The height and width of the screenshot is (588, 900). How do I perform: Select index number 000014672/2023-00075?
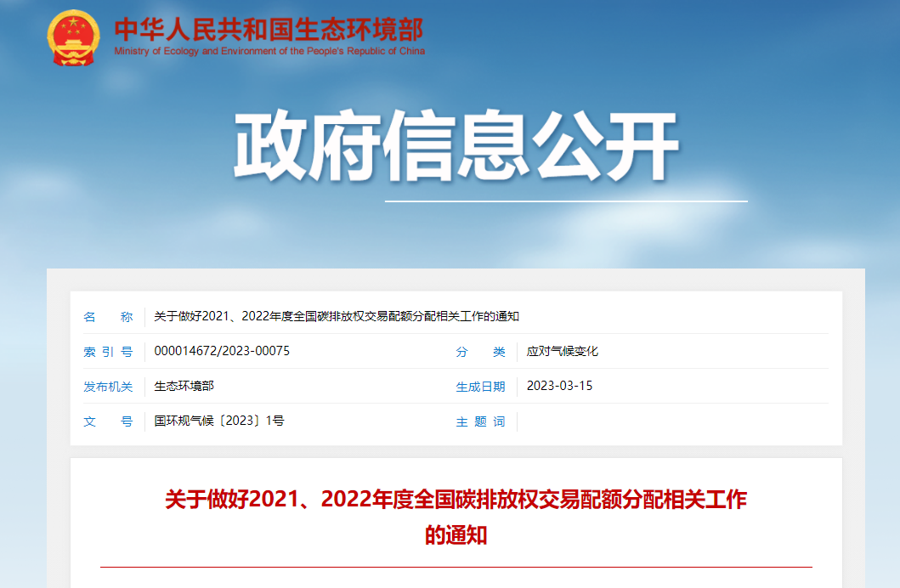point(222,351)
